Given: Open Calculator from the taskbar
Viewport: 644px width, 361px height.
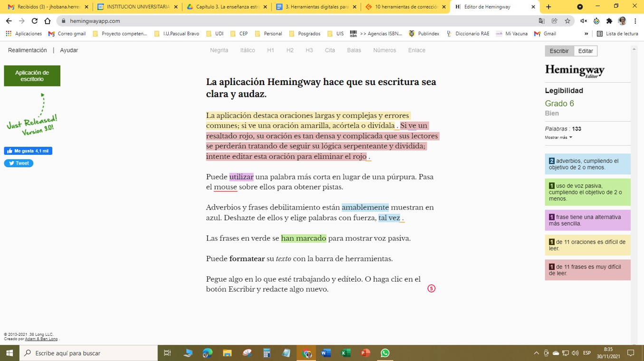Looking at the screenshot, I should point(267,353).
